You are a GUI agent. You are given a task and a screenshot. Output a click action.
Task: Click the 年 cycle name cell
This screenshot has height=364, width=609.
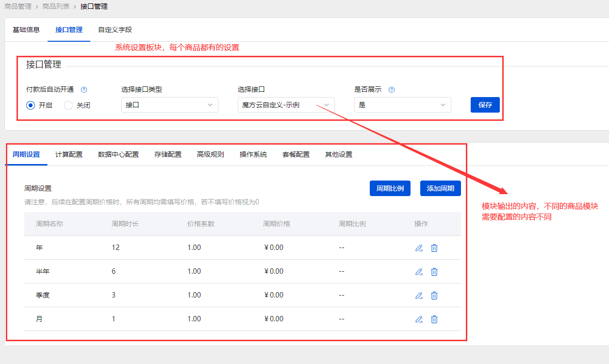click(x=39, y=248)
